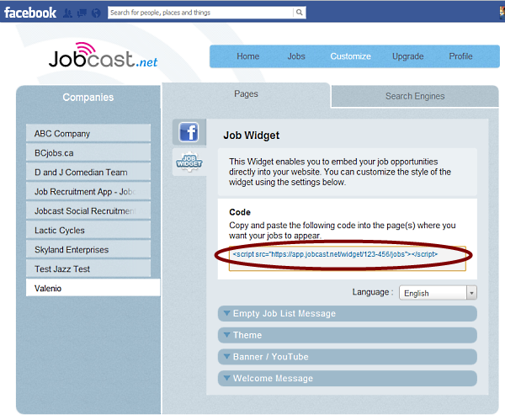
Task: Click the Companies panel heading
Action: [x=88, y=98]
